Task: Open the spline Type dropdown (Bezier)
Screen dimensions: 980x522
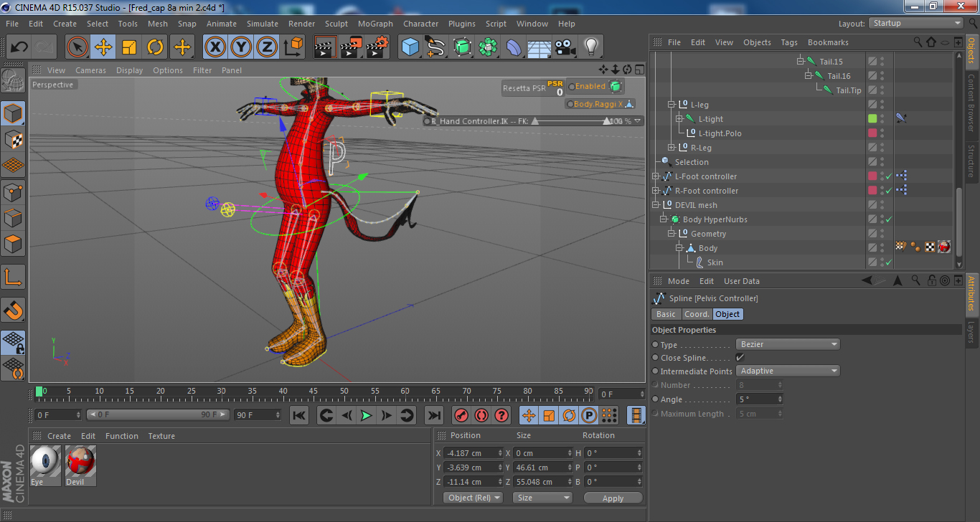Action: click(788, 344)
